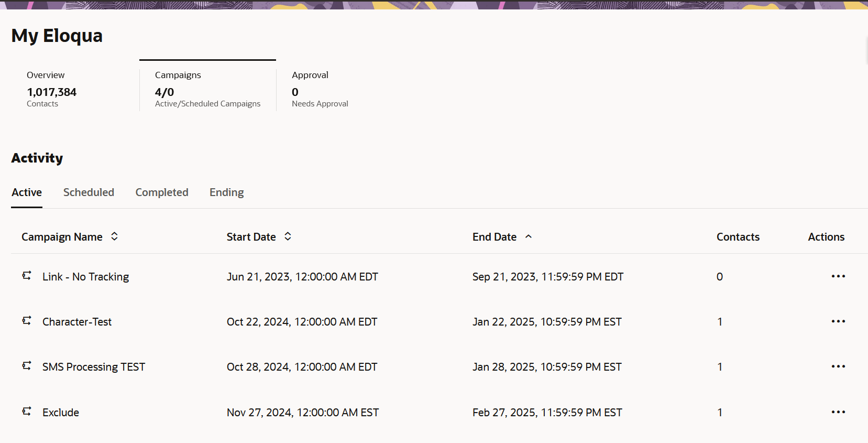Select the Approval summary tile
The height and width of the screenshot is (443, 868).
(x=320, y=89)
